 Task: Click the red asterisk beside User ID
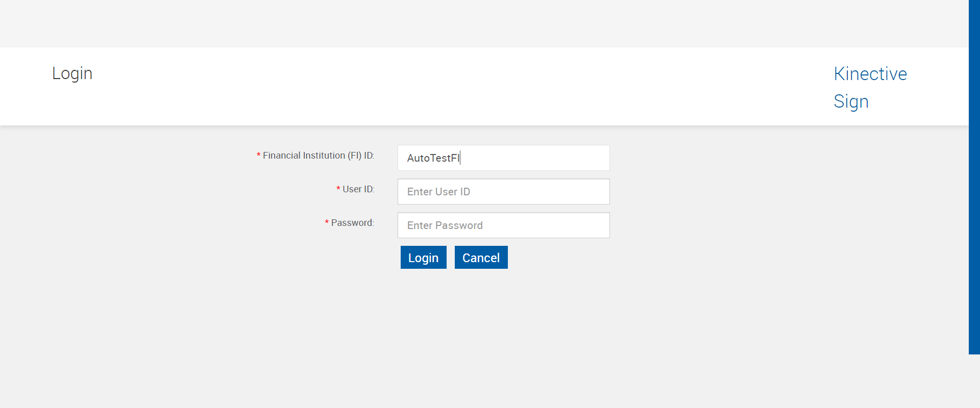pos(338,189)
